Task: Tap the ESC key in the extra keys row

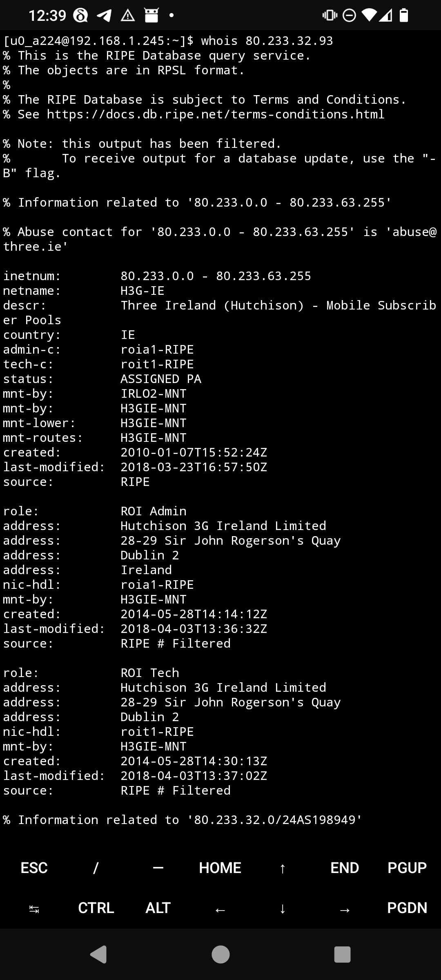Action: point(34,868)
